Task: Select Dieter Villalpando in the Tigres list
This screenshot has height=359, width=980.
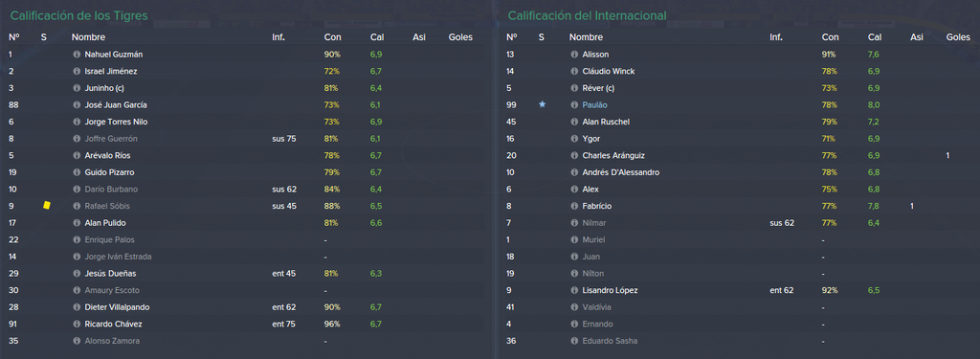Action: click(x=117, y=307)
